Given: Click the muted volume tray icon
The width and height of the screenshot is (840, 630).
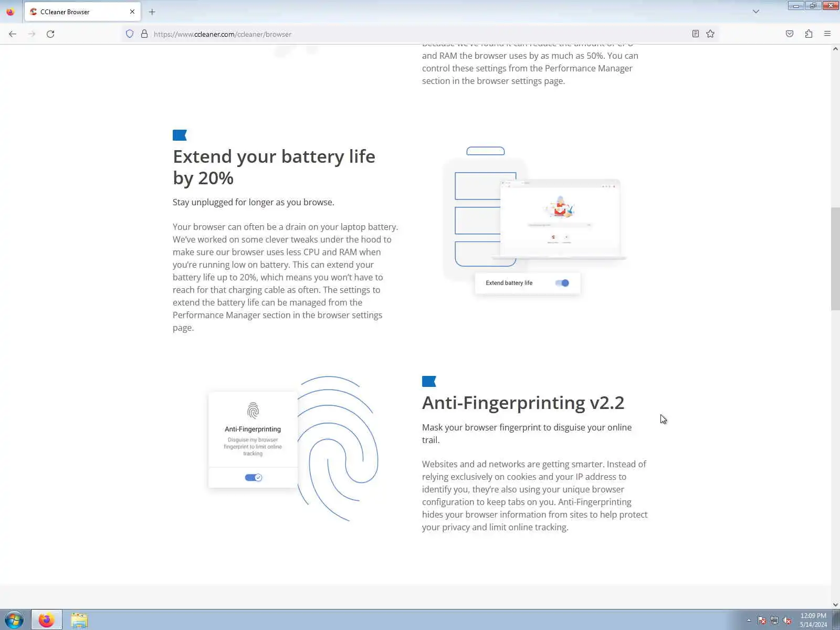Looking at the screenshot, I should click(787, 621).
